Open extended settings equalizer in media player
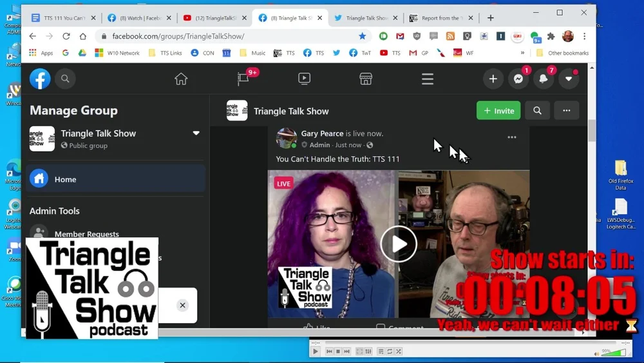The height and width of the screenshot is (363, 644). (368, 351)
